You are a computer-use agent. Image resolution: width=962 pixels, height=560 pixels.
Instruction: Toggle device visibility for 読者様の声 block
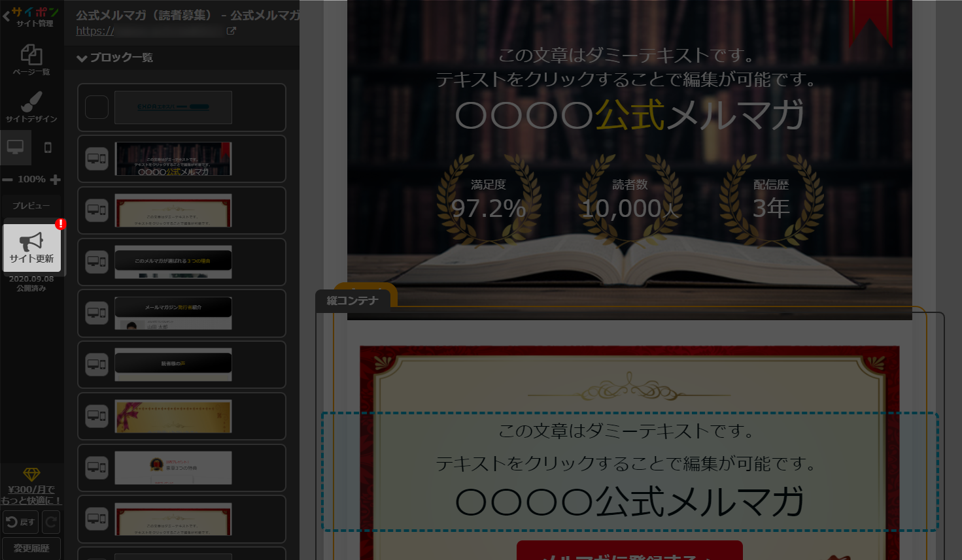tap(97, 365)
